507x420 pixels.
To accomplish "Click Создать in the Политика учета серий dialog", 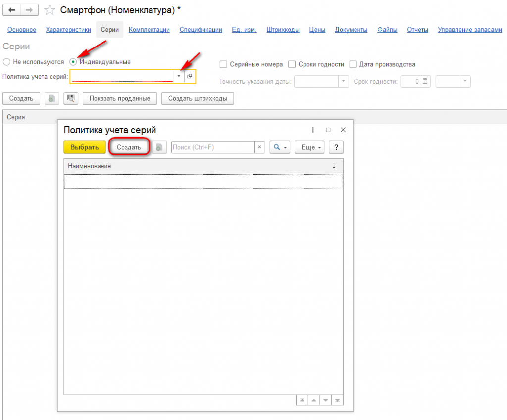I will click(x=129, y=147).
